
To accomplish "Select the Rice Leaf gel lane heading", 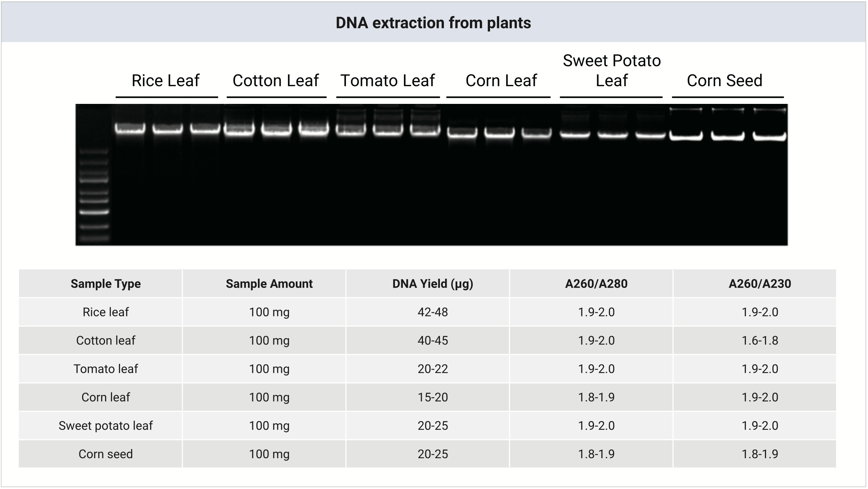I will click(165, 81).
